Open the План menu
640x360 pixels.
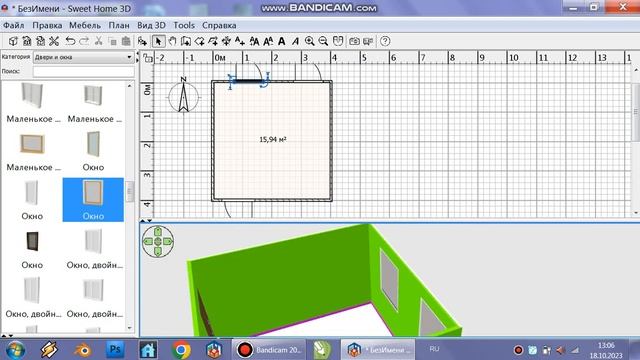tap(119, 25)
